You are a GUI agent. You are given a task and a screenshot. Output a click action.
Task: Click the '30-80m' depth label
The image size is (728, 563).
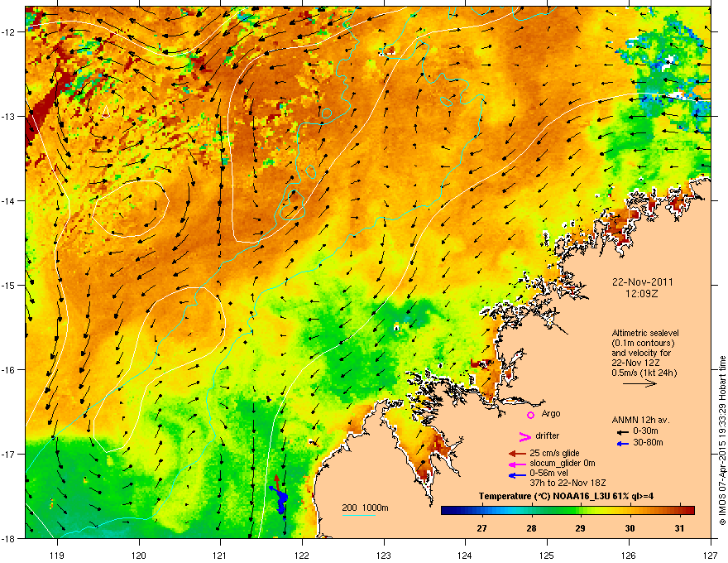(x=648, y=443)
